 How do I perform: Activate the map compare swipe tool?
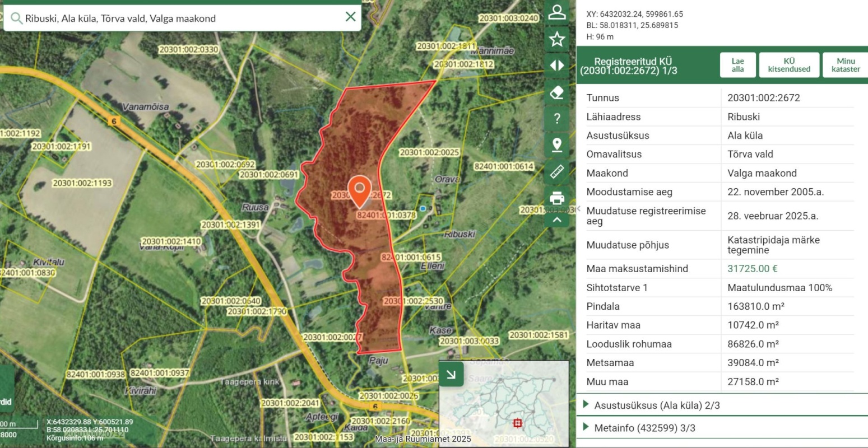(x=556, y=66)
